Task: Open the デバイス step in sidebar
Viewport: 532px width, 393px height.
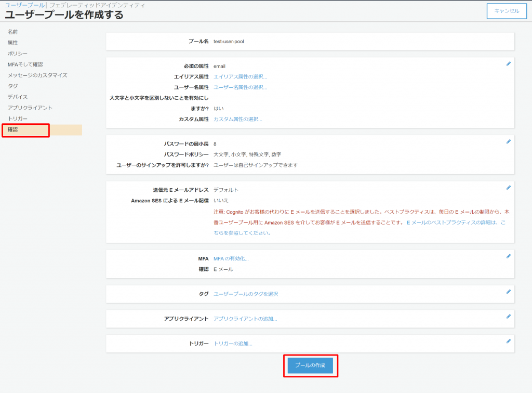Action: click(x=18, y=97)
